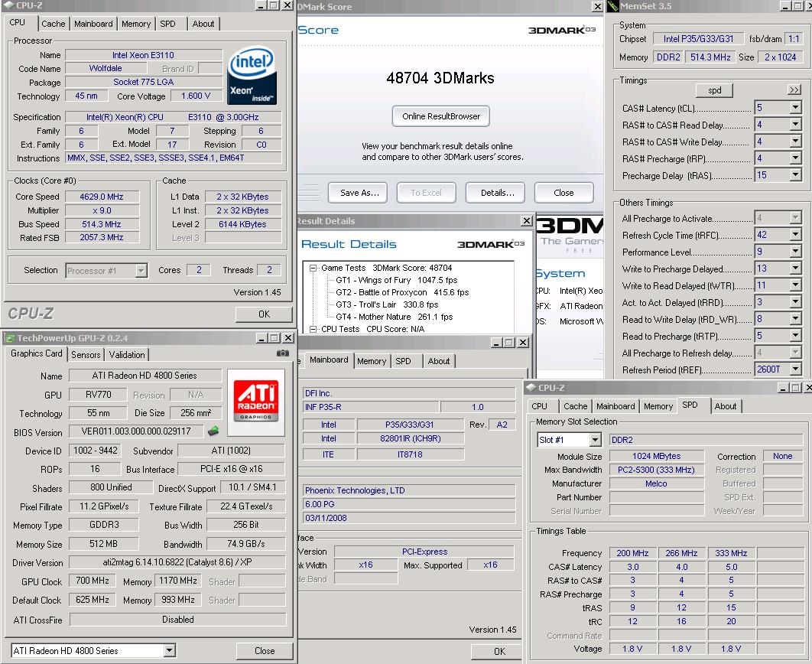Open the Performance Level dropdown
812x664 pixels.
click(795, 252)
